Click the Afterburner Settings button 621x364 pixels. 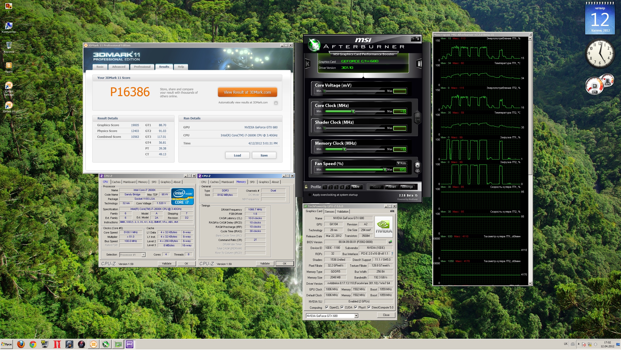tap(407, 187)
